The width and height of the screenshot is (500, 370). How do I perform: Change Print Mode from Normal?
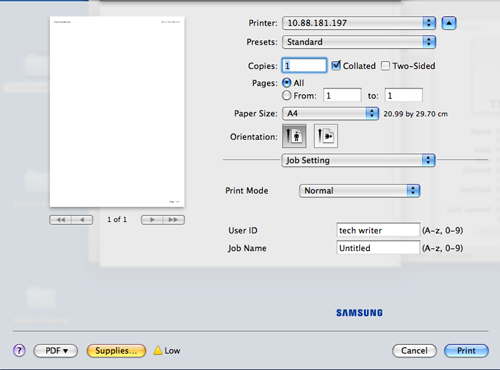[360, 191]
